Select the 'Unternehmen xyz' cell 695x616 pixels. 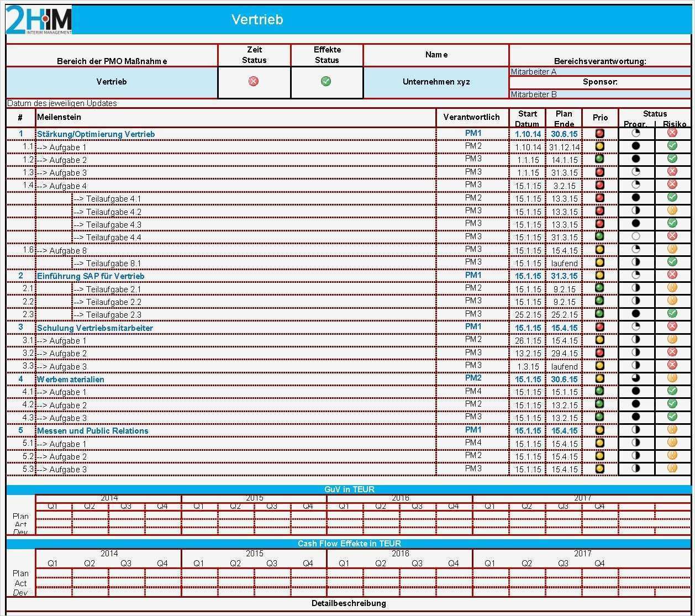tap(436, 82)
